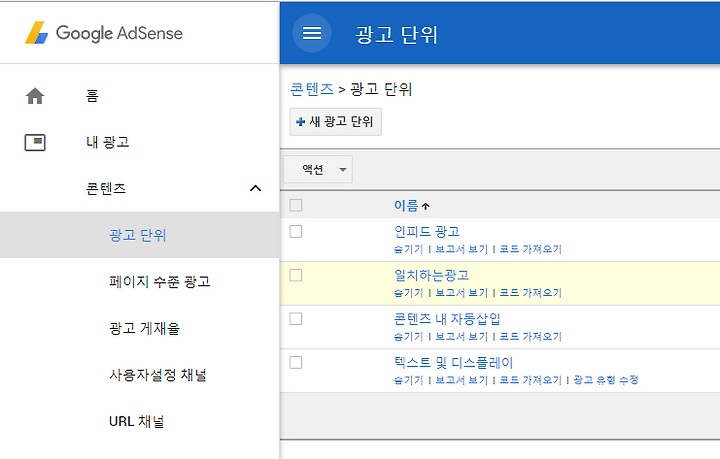Click the sort arrow next to 이름
Screen dimensions: 720x459
(426, 206)
